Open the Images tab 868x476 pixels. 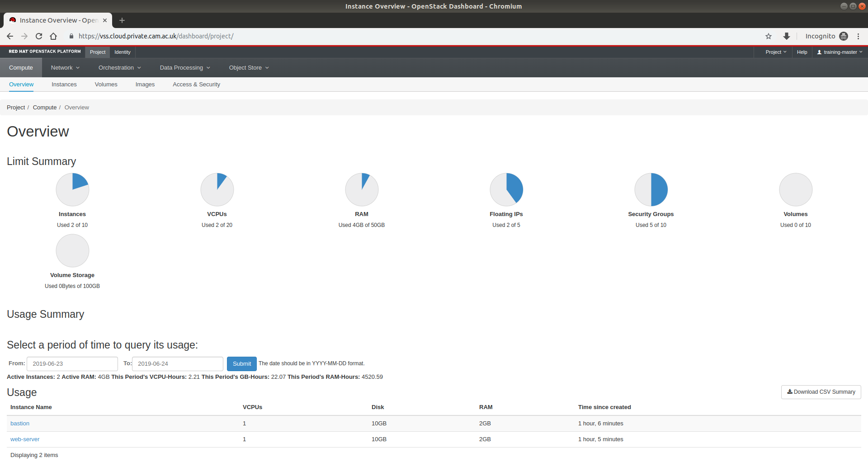pos(145,85)
